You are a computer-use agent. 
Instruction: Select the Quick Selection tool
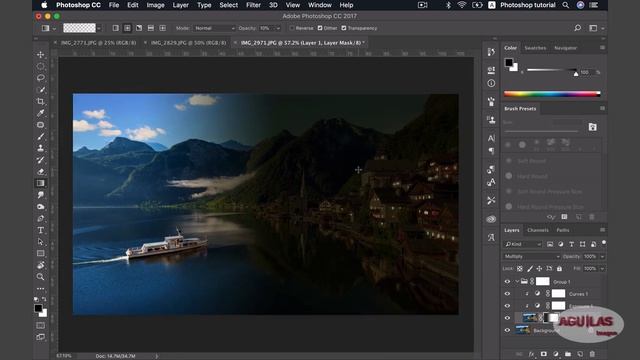point(40,89)
